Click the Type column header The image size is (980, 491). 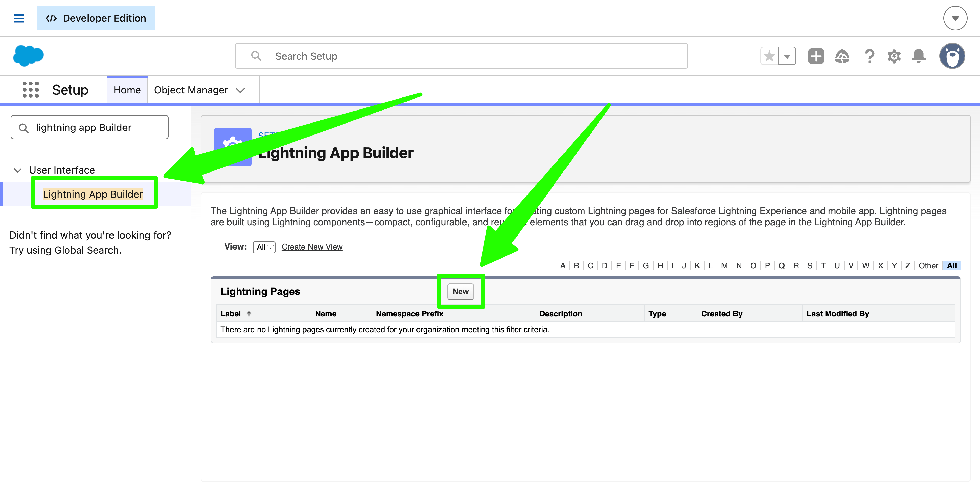click(657, 313)
